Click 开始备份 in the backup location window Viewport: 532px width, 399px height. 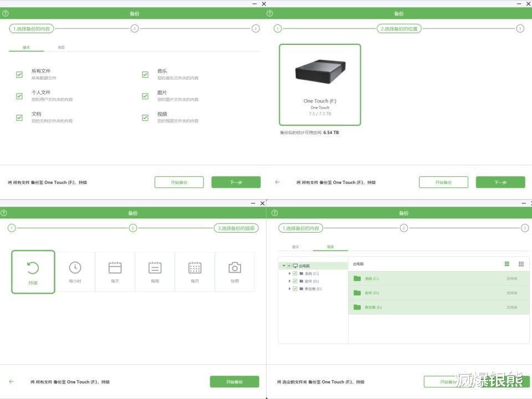coord(443,182)
